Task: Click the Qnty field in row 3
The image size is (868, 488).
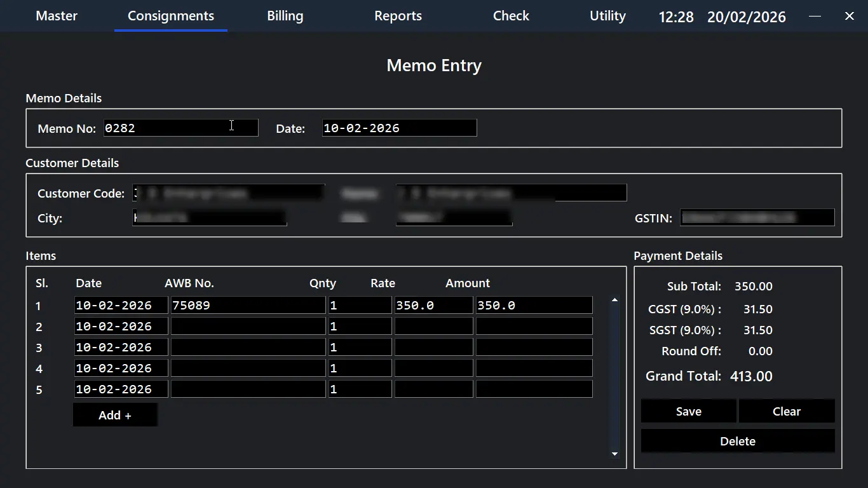Action: coord(360,348)
